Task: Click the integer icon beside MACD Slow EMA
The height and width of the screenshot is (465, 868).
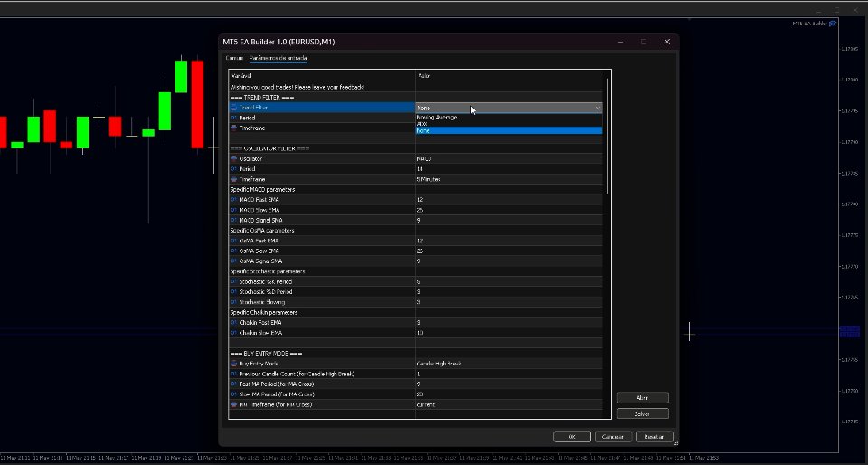Action: pos(233,211)
